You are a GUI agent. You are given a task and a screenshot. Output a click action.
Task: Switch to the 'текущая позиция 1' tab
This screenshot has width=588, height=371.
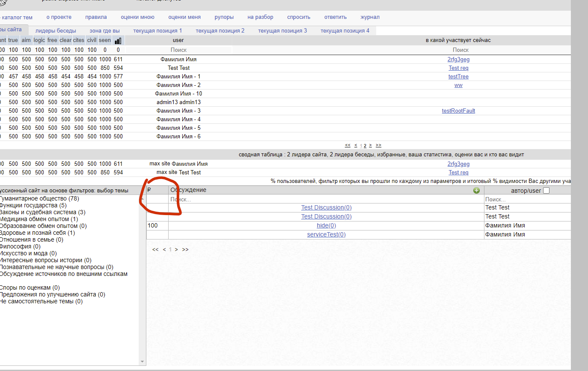click(157, 31)
